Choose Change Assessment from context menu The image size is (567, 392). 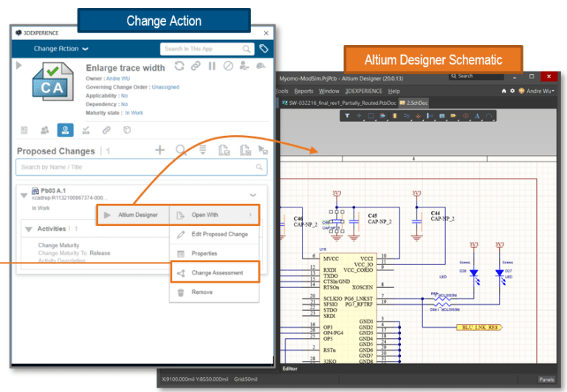pos(216,273)
